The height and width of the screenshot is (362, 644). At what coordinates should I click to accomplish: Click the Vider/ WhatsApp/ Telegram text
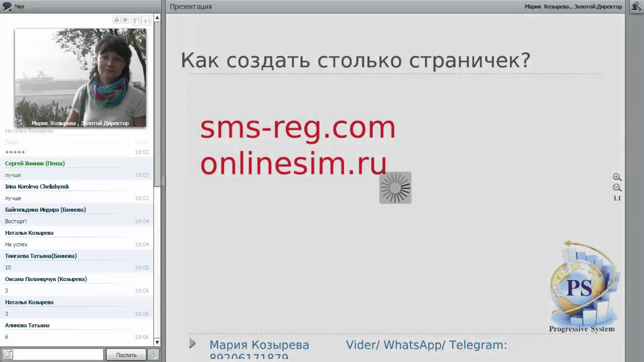[426, 345]
